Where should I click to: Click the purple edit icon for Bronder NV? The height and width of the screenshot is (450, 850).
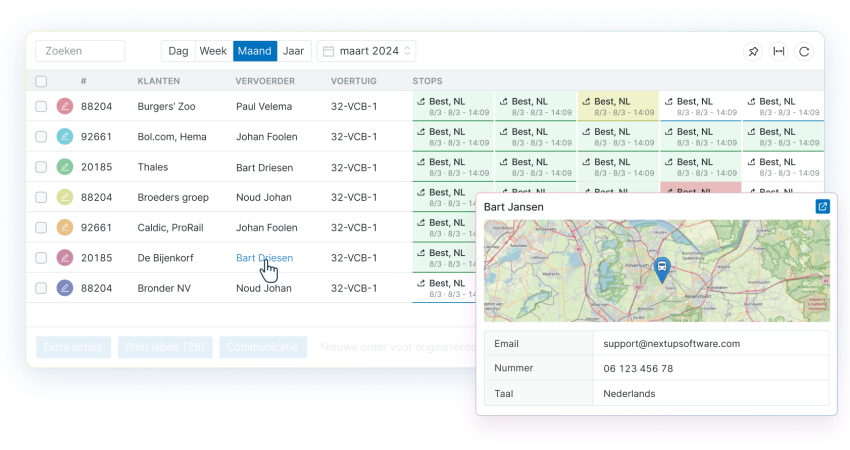pos(65,288)
